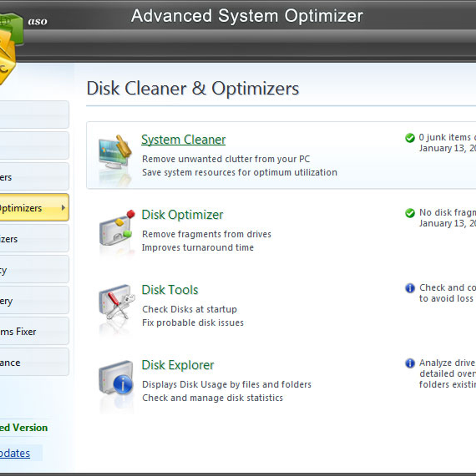Image resolution: width=476 pixels, height=476 pixels.
Task: Expand the arrow on the highlighted Optimizers tab
Action: pyautogui.click(x=63, y=208)
